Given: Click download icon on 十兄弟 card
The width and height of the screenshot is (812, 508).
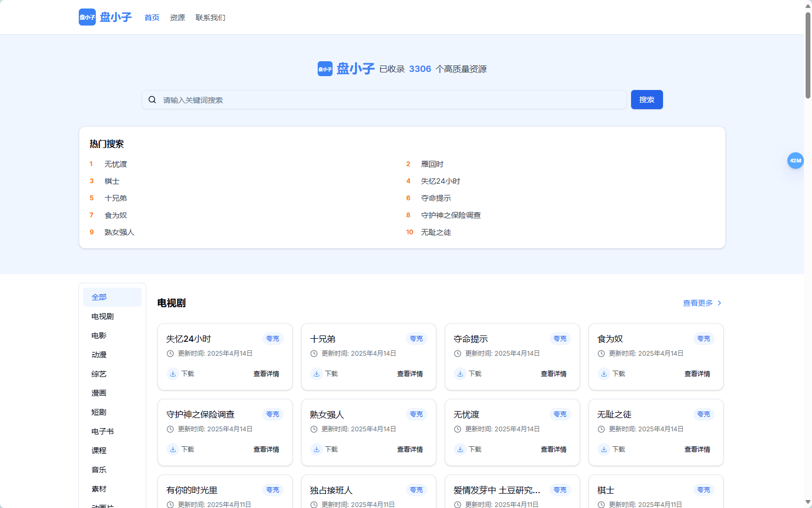Looking at the screenshot, I should tap(317, 374).
